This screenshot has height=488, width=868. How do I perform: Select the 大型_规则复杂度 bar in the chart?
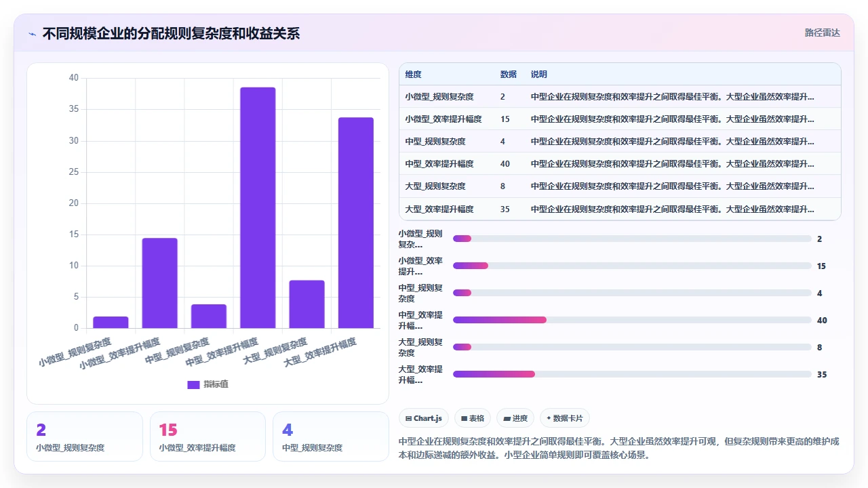coord(307,304)
